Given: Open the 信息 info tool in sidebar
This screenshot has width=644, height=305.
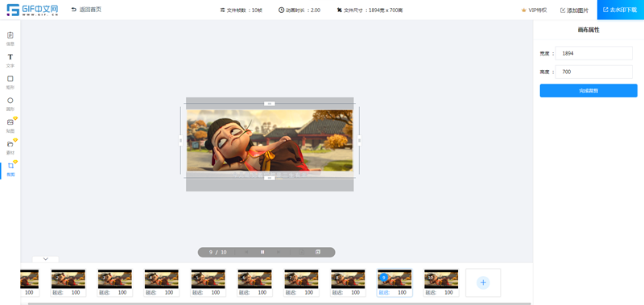Looking at the screenshot, I should click(10, 38).
